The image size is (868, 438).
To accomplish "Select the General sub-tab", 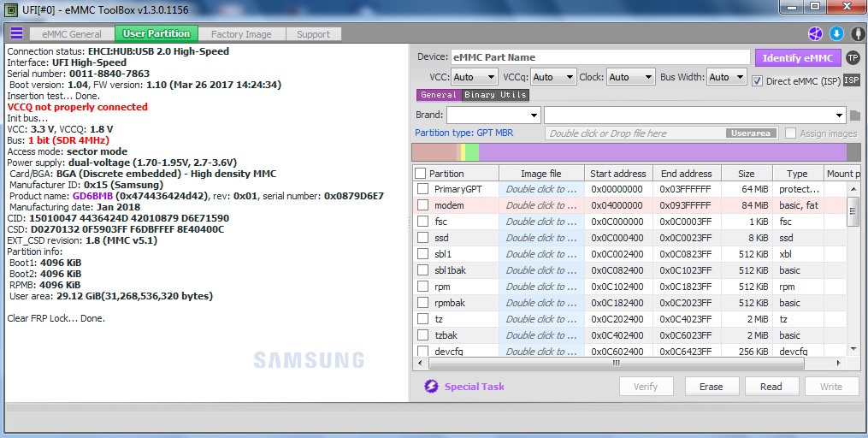I will 439,95.
